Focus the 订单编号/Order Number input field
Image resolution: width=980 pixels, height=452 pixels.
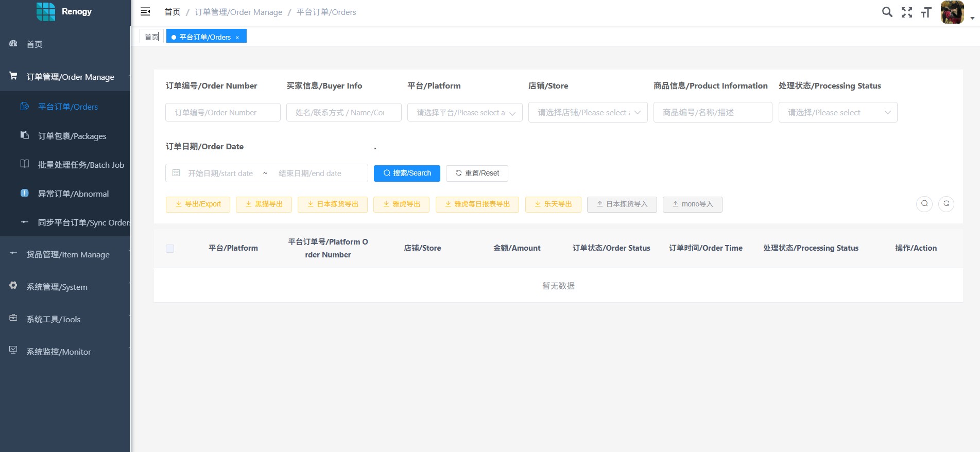[222, 112]
